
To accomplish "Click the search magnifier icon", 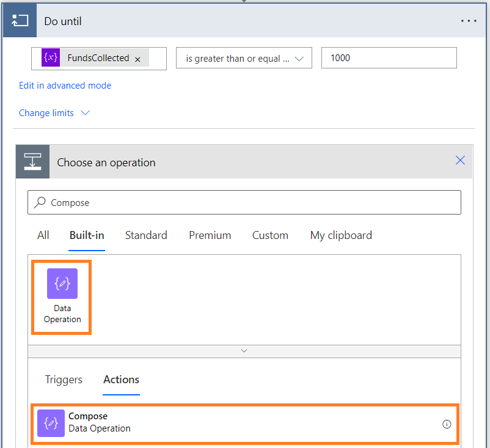I will pos(40,202).
